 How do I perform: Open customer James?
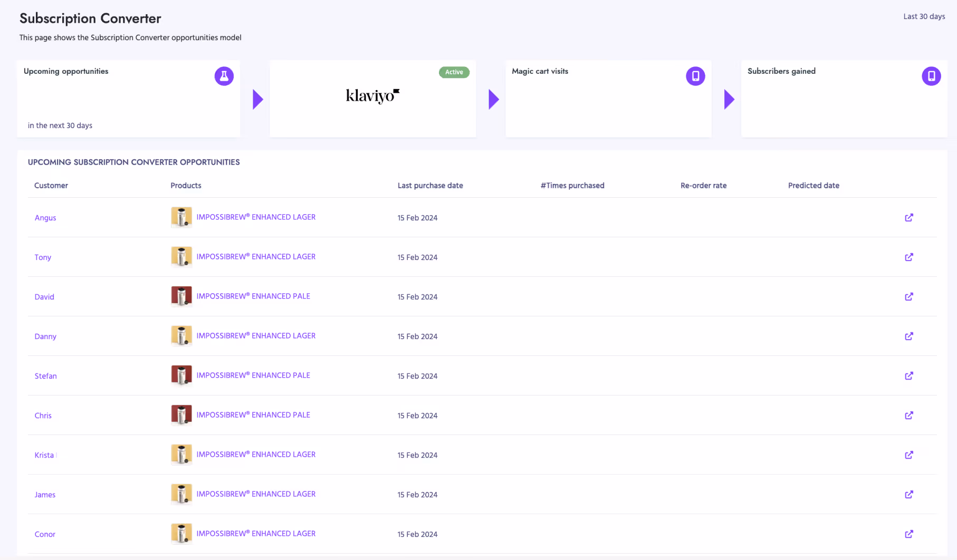pos(45,495)
